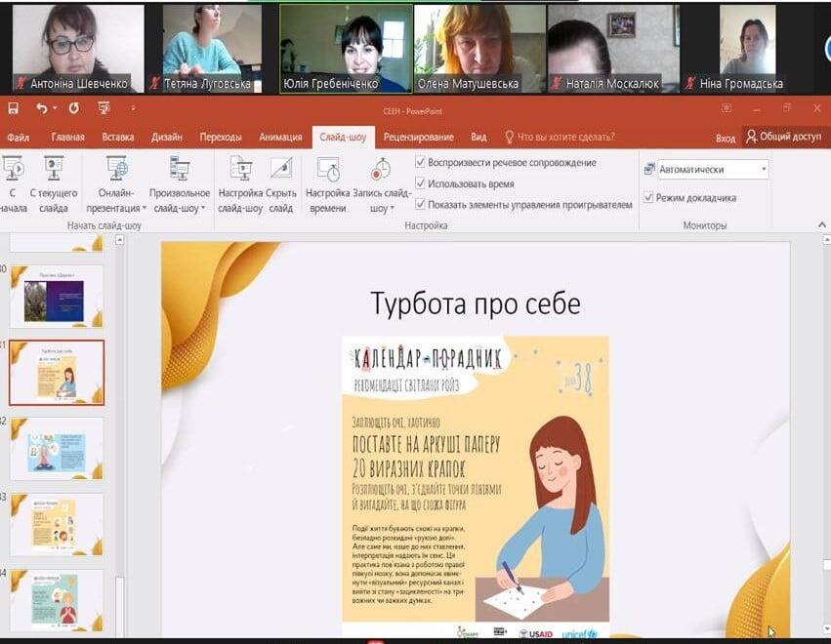This screenshot has width=831, height=644.
Task: Select the blue meditation slide thumbnail
Action: [57, 449]
